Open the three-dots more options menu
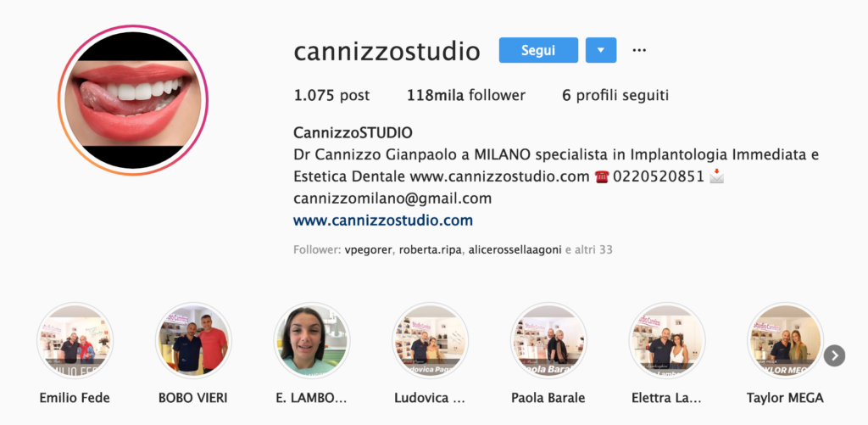This screenshot has height=425, width=868. [x=639, y=50]
